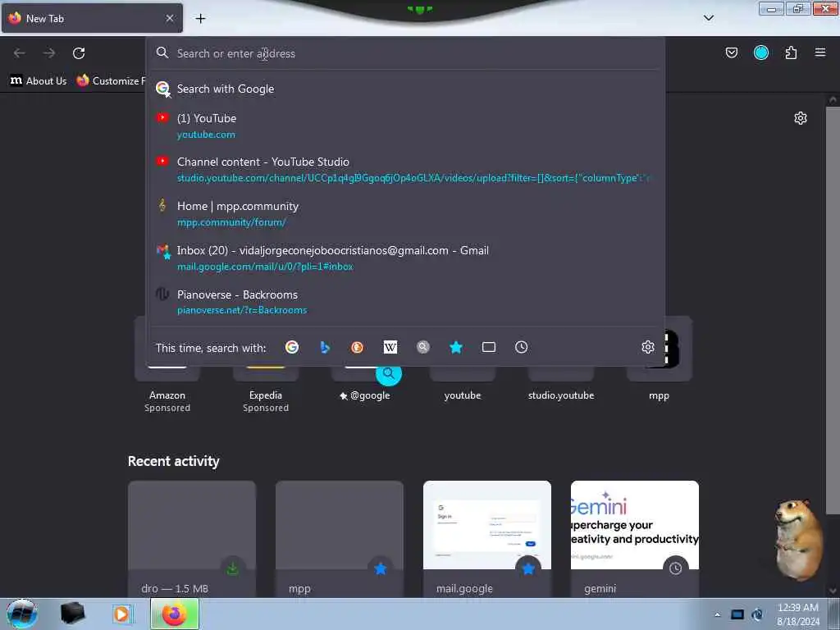840x630 pixels.
Task: Go forward with the forward arrow
Action: 49,53
